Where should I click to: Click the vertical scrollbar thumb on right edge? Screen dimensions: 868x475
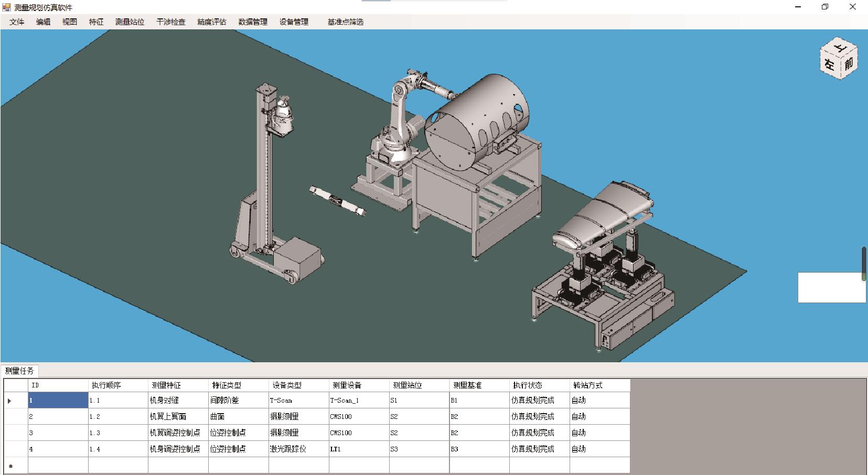click(864, 263)
